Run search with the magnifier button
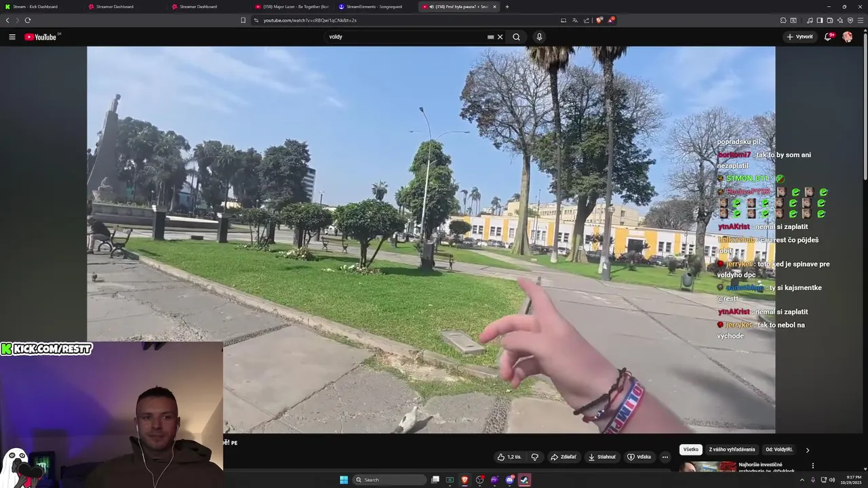The image size is (868, 488). 516,37
